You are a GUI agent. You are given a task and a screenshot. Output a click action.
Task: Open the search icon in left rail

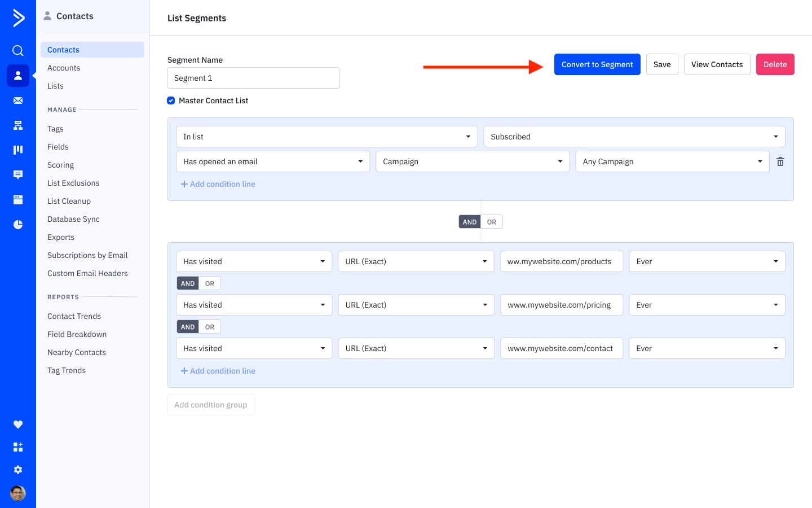click(x=18, y=51)
